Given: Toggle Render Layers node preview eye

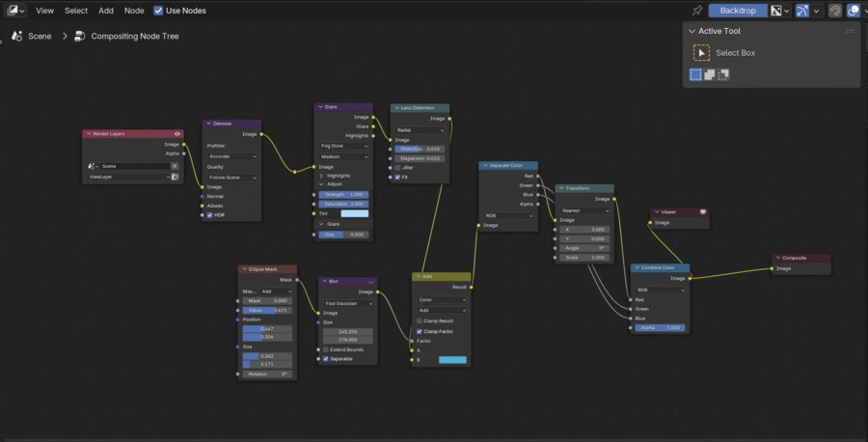Looking at the screenshot, I should tap(177, 133).
